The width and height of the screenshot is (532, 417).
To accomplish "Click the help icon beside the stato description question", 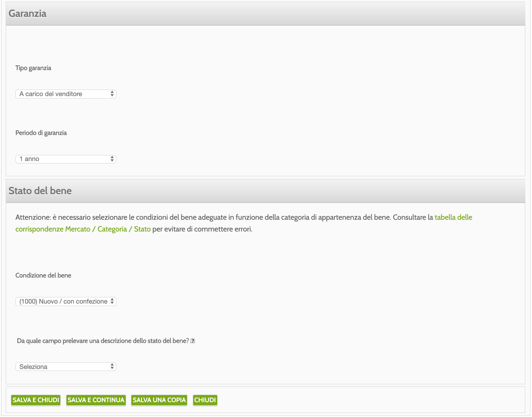I will [193, 341].
